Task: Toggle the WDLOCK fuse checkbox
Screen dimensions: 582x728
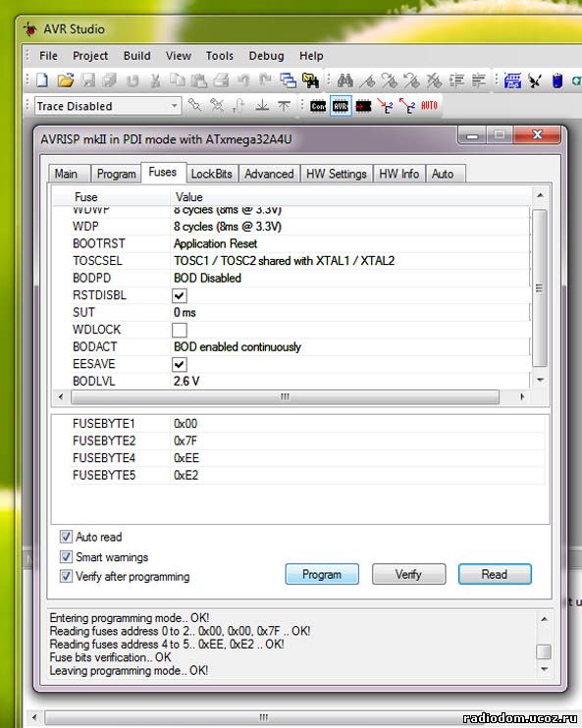Action: tap(180, 330)
